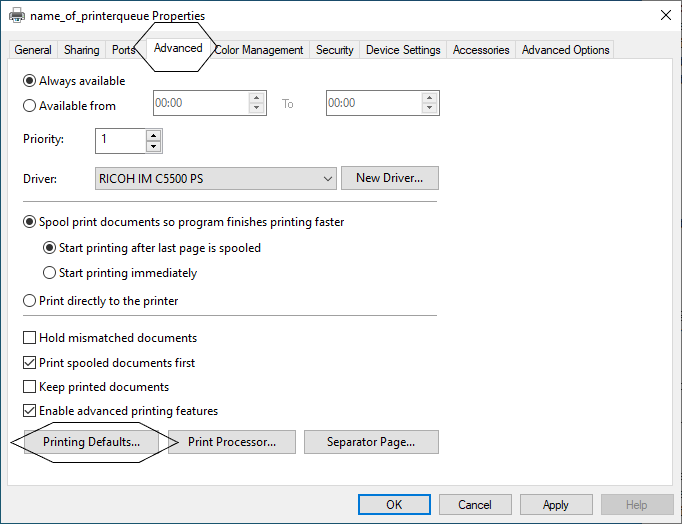Open the Device Settings tab
The width and height of the screenshot is (682, 524).
click(x=403, y=50)
